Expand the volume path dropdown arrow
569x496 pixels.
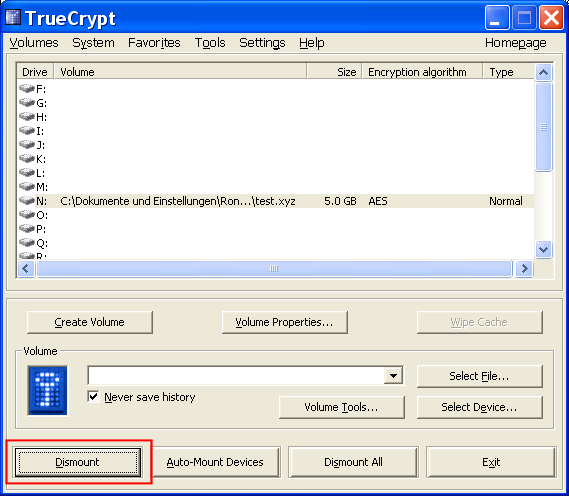pyautogui.click(x=393, y=376)
